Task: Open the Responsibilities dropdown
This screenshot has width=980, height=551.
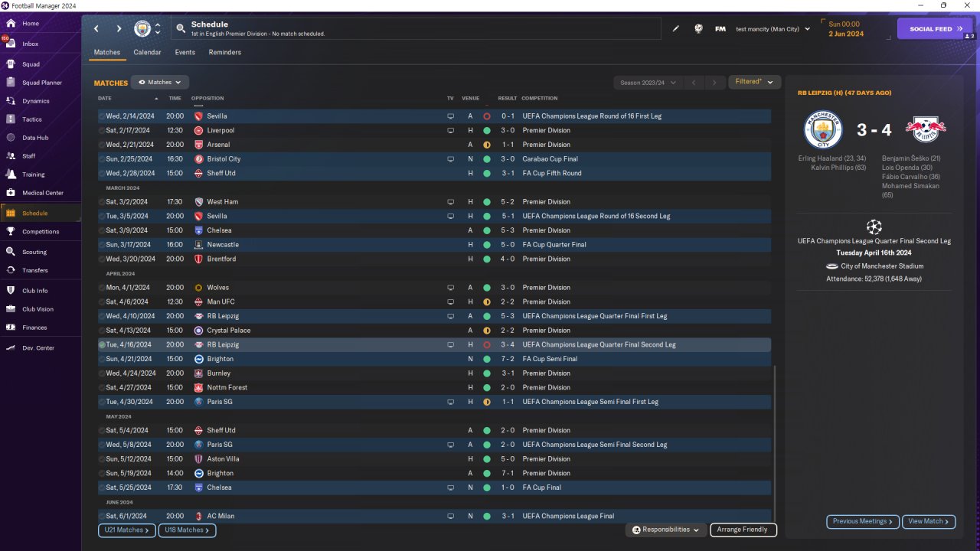Action: (x=665, y=530)
